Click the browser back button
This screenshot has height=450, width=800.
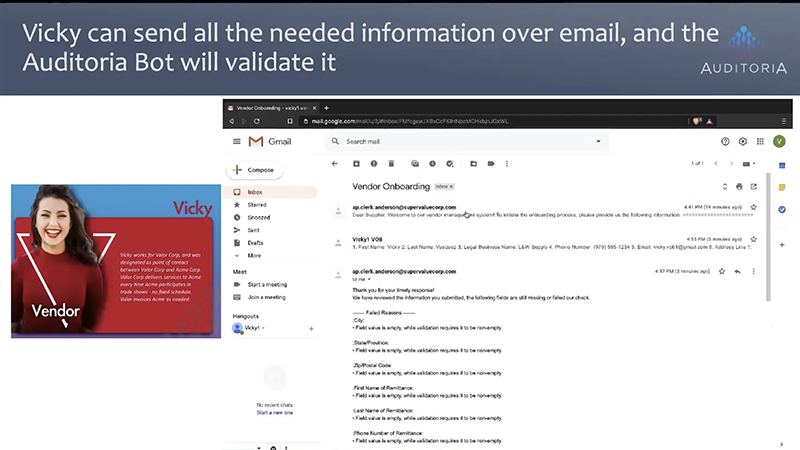click(x=232, y=121)
